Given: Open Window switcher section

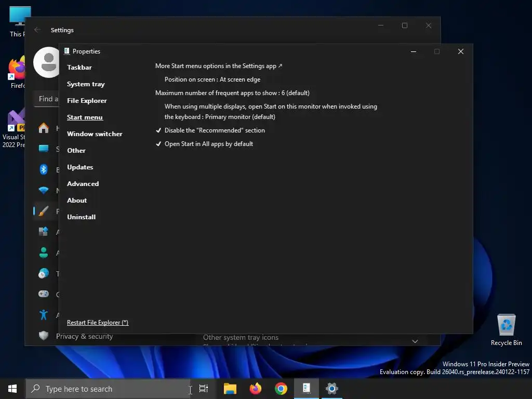Looking at the screenshot, I should pyautogui.click(x=95, y=134).
